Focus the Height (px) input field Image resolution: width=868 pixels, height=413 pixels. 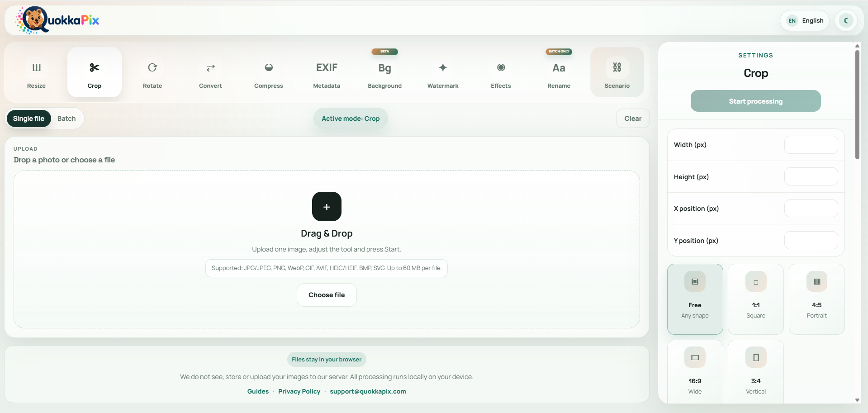(x=811, y=176)
